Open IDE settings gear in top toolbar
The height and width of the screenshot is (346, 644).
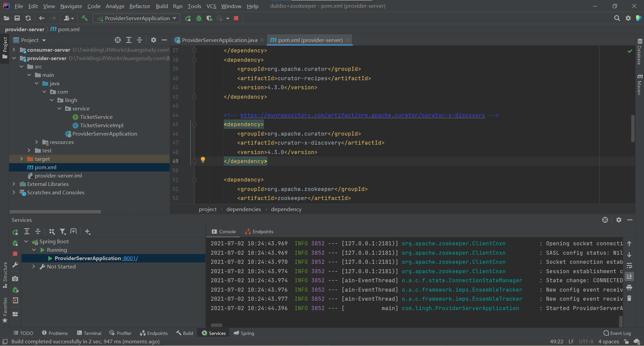(x=628, y=18)
